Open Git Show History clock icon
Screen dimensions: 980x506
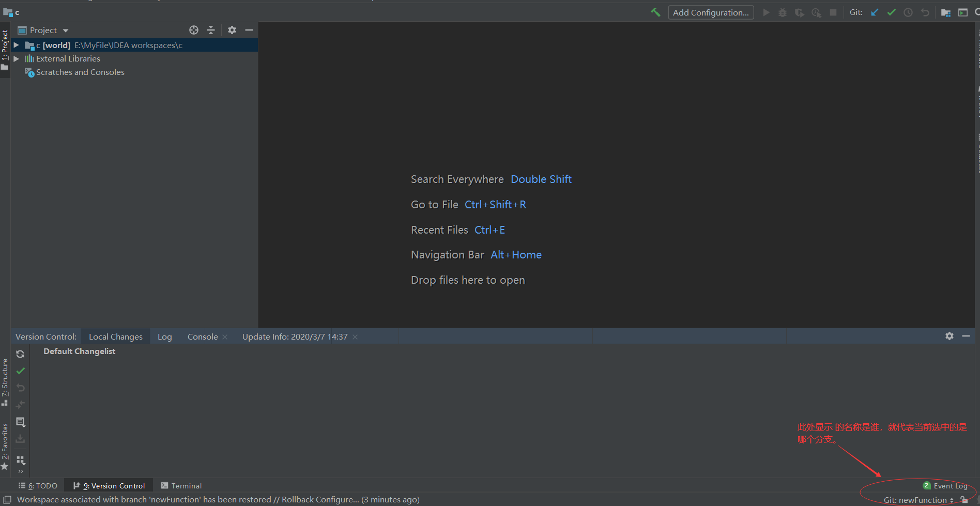(908, 12)
